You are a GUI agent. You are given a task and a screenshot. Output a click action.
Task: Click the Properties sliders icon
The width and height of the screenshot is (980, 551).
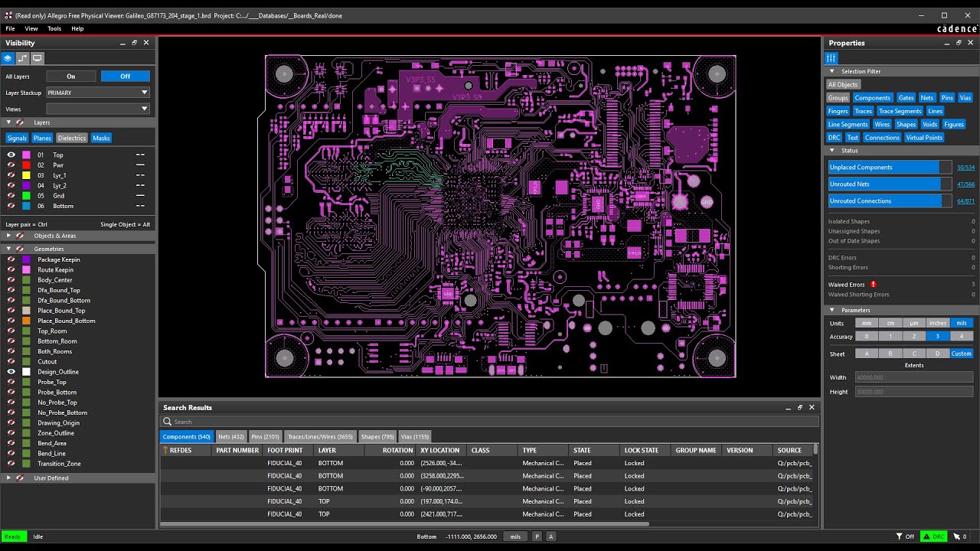point(831,58)
